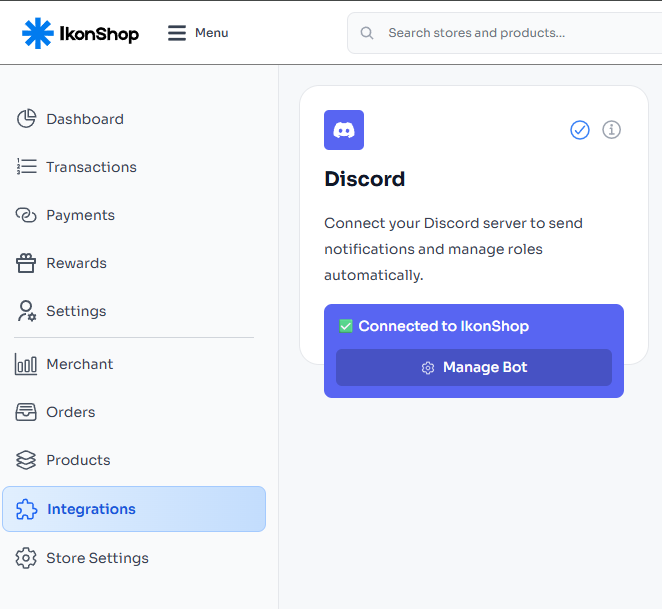662x609 pixels.
Task: Click the Rewards gift box icon
Action: pos(26,263)
